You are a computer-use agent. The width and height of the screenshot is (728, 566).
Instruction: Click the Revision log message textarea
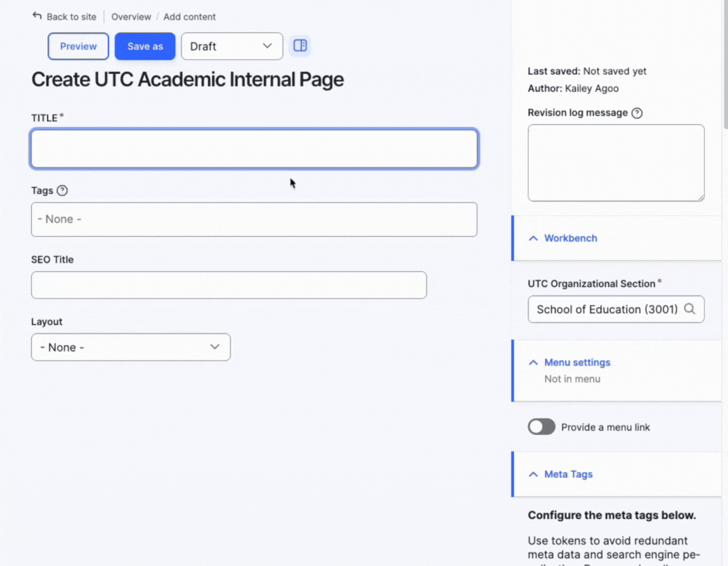[x=615, y=163]
